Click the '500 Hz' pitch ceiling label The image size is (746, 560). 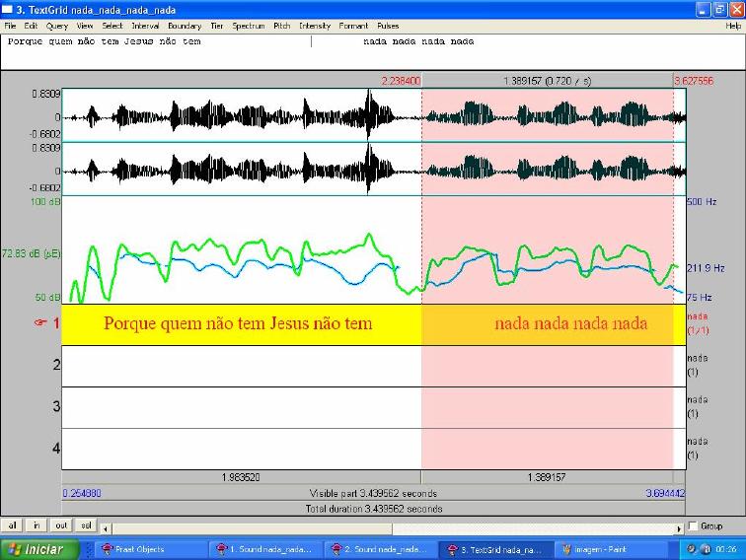[x=702, y=202]
